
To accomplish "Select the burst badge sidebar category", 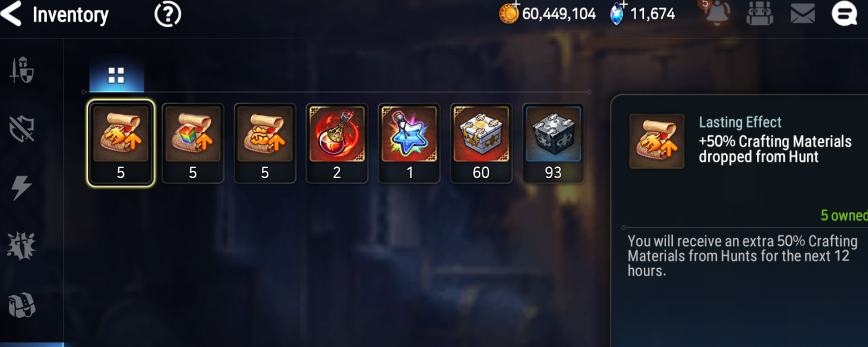I will pos(22,245).
